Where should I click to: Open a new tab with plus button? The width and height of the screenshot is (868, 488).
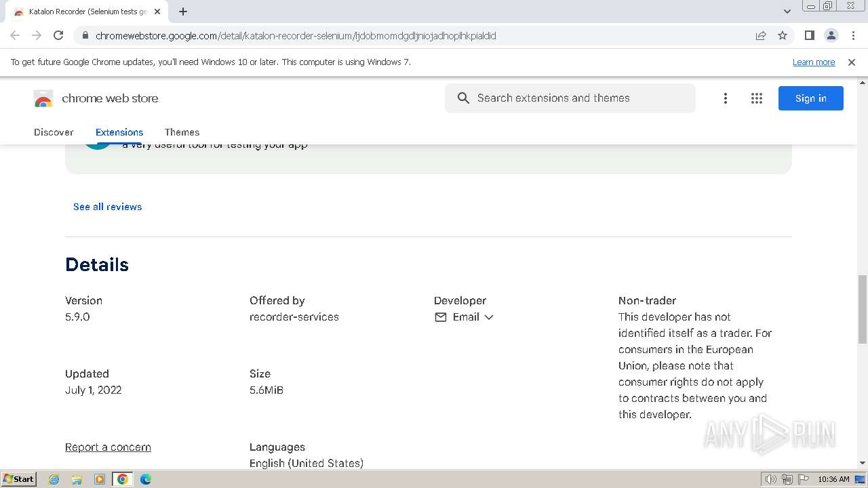183,12
